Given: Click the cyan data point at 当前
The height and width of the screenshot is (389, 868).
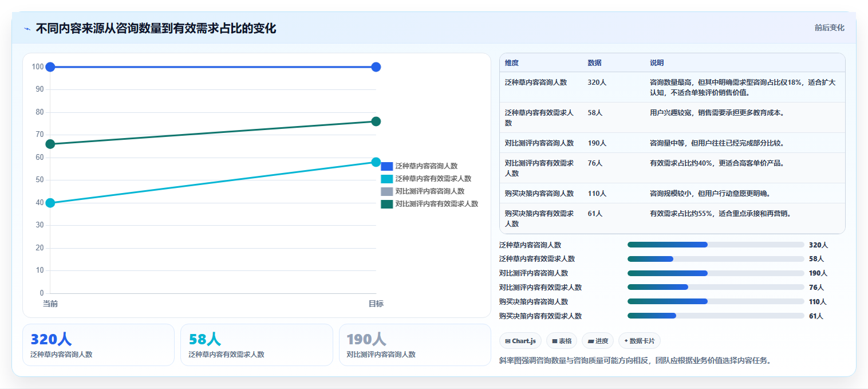Looking at the screenshot, I should 50,203.
